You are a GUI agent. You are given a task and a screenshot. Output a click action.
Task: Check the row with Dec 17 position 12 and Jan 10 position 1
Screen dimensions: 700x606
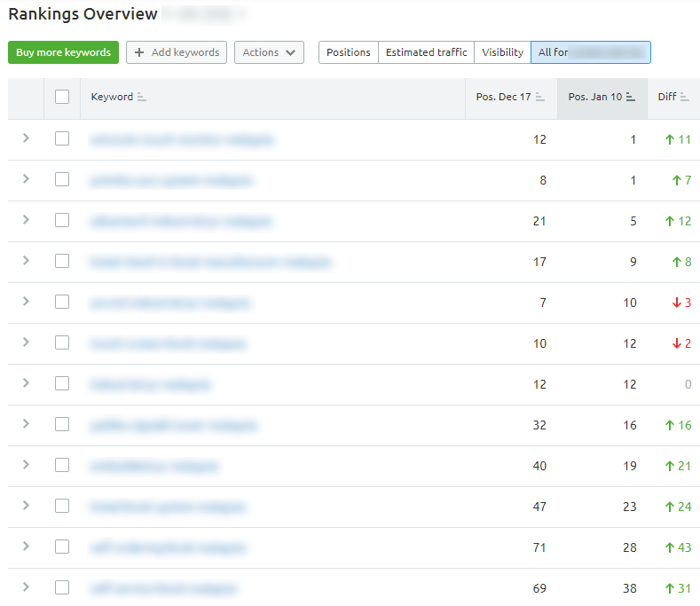pos(62,138)
